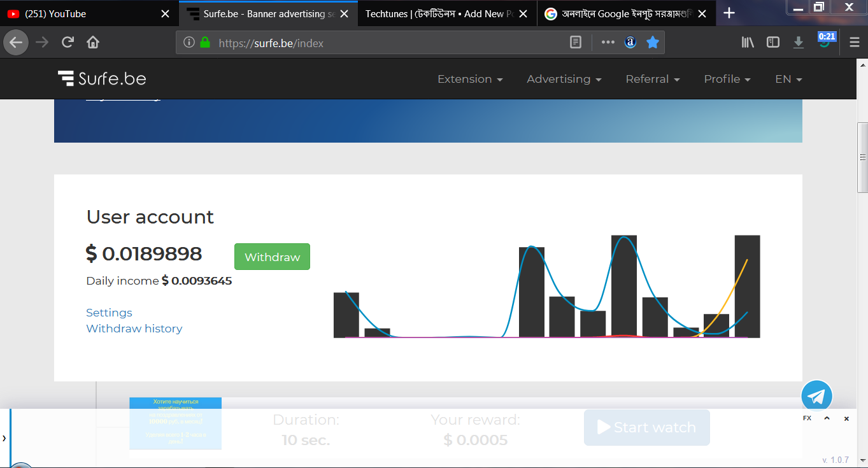Click the browser forward arrow
This screenshot has height=468, width=868.
tap(42, 43)
